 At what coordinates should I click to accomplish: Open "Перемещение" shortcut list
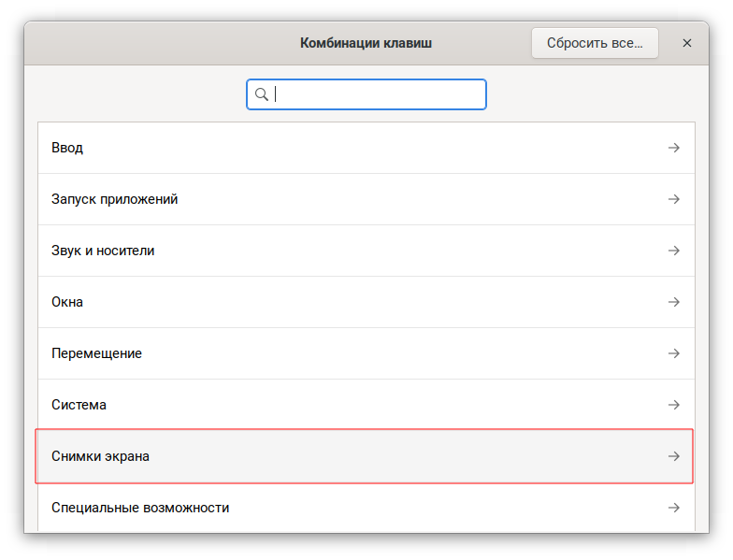tap(365, 353)
